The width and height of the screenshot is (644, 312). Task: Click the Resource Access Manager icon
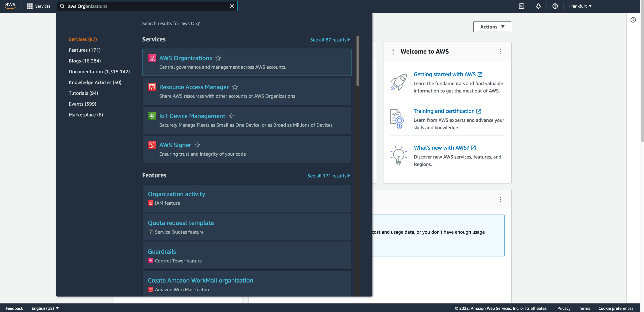click(x=152, y=87)
